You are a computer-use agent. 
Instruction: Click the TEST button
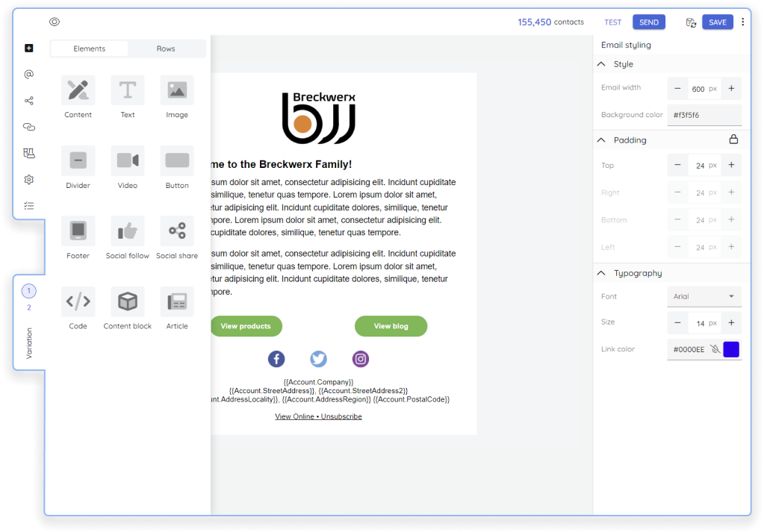(x=612, y=22)
